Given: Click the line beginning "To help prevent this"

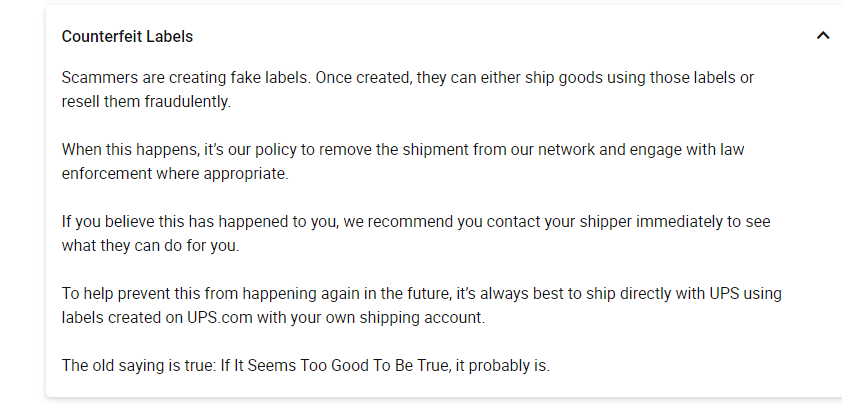Looking at the screenshot, I should (422, 294).
